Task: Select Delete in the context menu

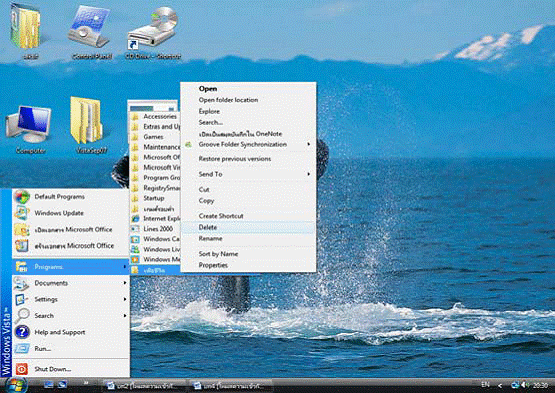Action: [248, 227]
